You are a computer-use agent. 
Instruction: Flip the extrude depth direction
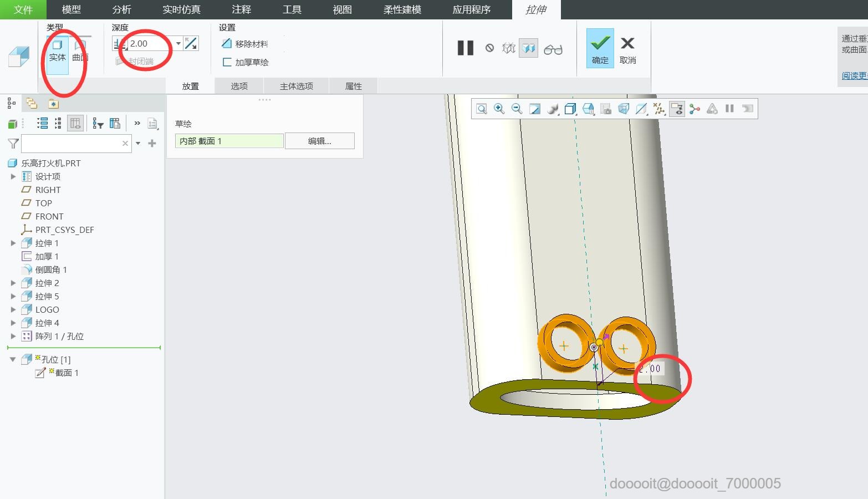pos(191,43)
